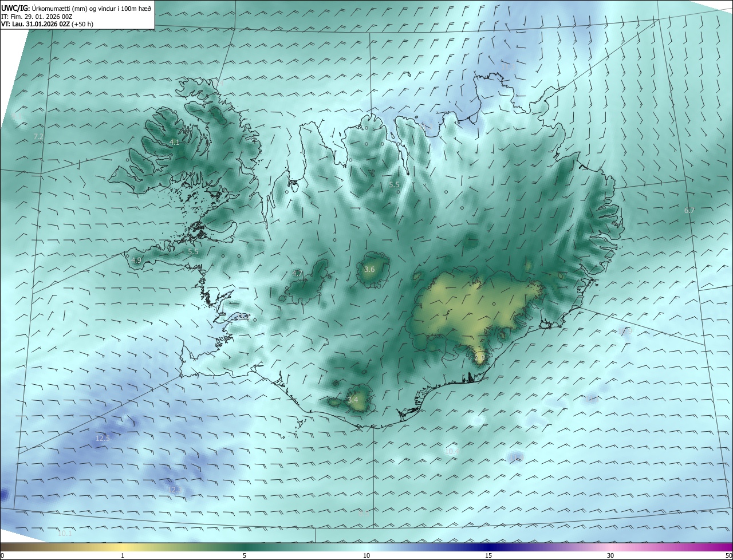This screenshot has width=733, height=560.
Task: Click the 4.7 value label on the map
Action: coord(297,274)
